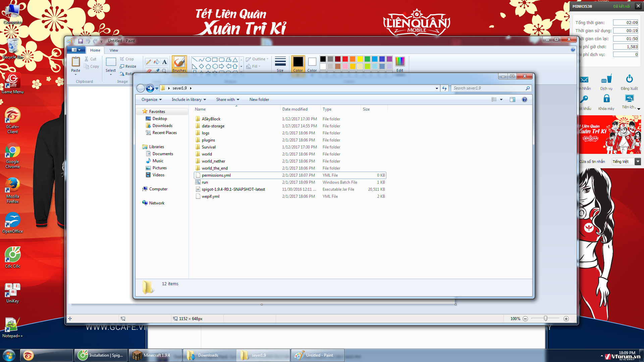Open the Minecraft 1.9.4 taskbar button
Viewport: 644px width, 362px height.
tap(155, 355)
